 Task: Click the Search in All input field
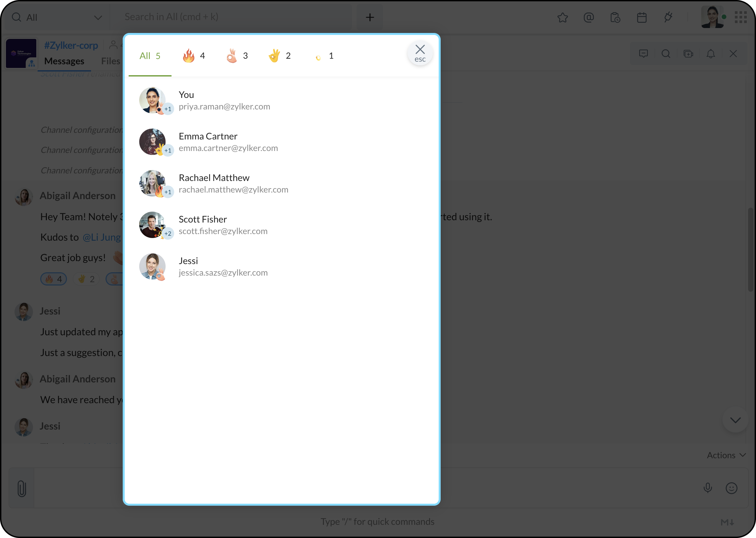pos(232,17)
